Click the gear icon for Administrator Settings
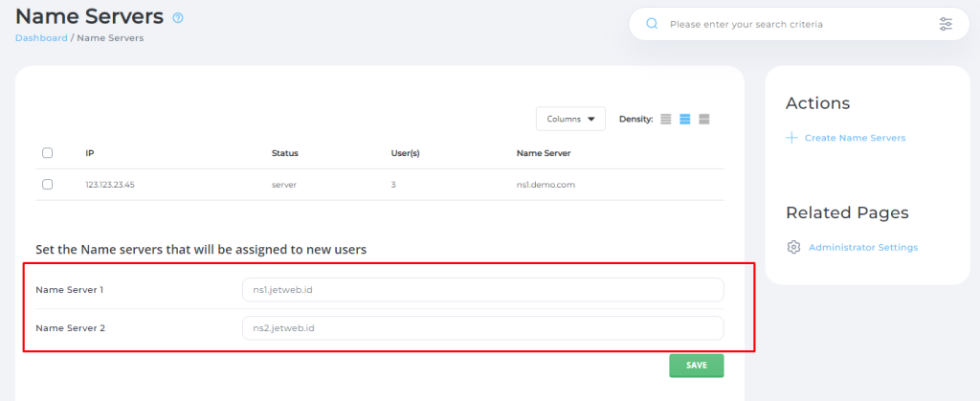 tap(793, 247)
